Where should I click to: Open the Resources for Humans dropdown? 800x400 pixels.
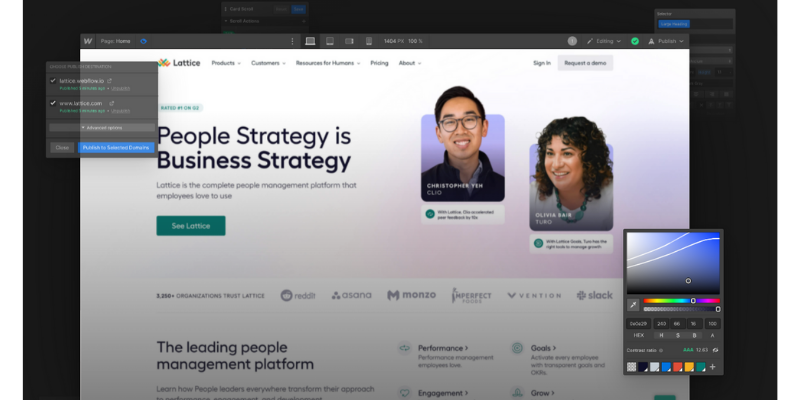pyautogui.click(x=328, y=63)
